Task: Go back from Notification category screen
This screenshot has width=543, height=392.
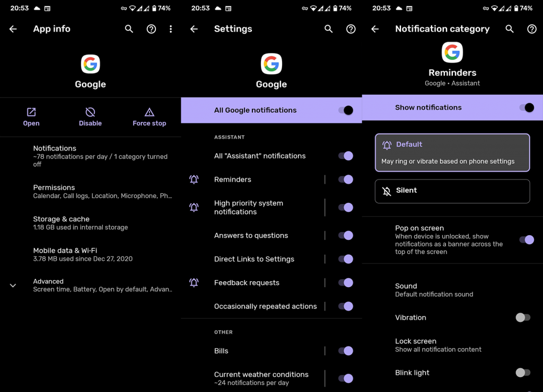Action: [x=375, y=29]
